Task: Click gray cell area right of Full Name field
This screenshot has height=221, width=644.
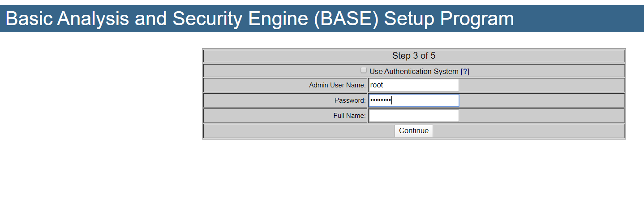Action: pyautogui.click(x=537, y=116)
